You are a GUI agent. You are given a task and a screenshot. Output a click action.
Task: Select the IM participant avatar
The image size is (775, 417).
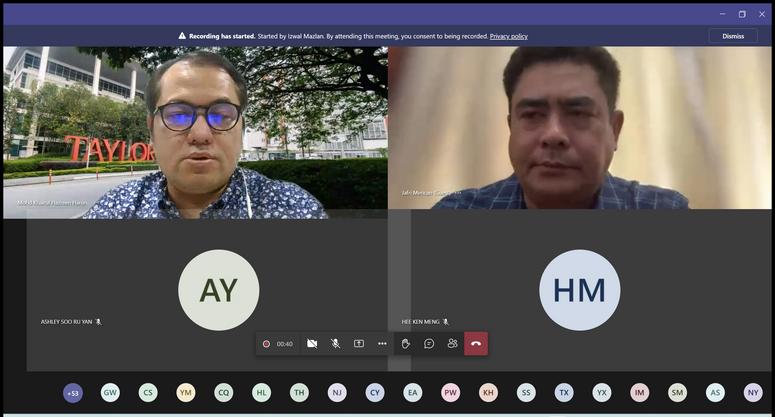point(640,393)
